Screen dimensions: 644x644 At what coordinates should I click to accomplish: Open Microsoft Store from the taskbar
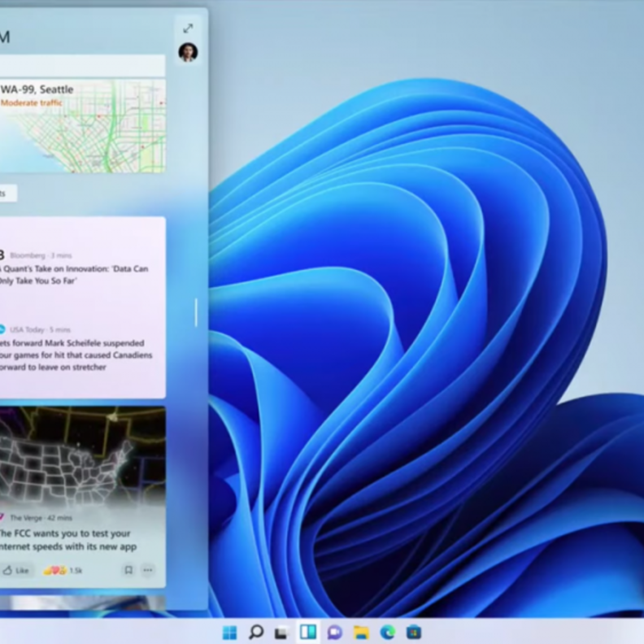pyautogui.click(x=413, y=632)
